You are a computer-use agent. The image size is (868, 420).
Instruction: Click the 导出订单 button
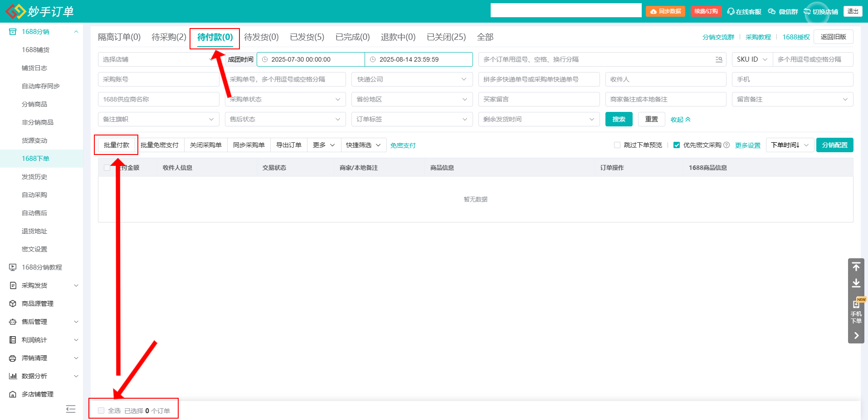click(x=289, y=145)
